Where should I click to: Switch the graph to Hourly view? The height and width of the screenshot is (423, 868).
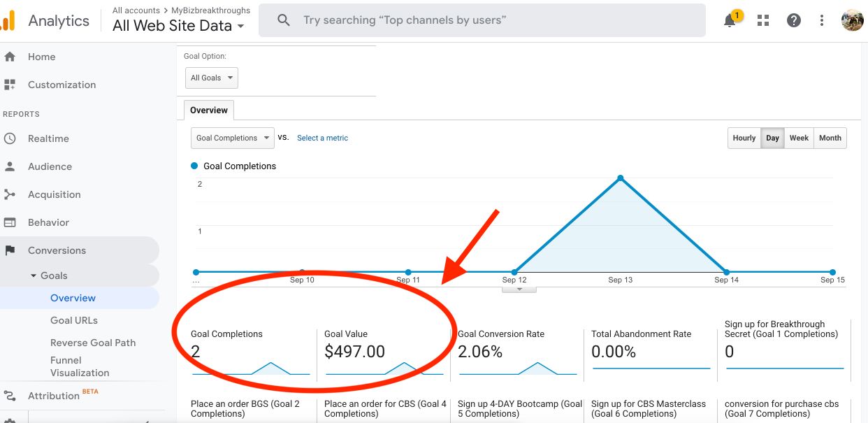tap(744, 138)
